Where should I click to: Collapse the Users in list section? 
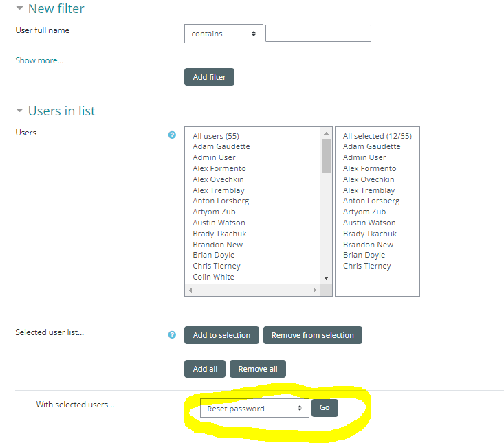coord(19,111)
